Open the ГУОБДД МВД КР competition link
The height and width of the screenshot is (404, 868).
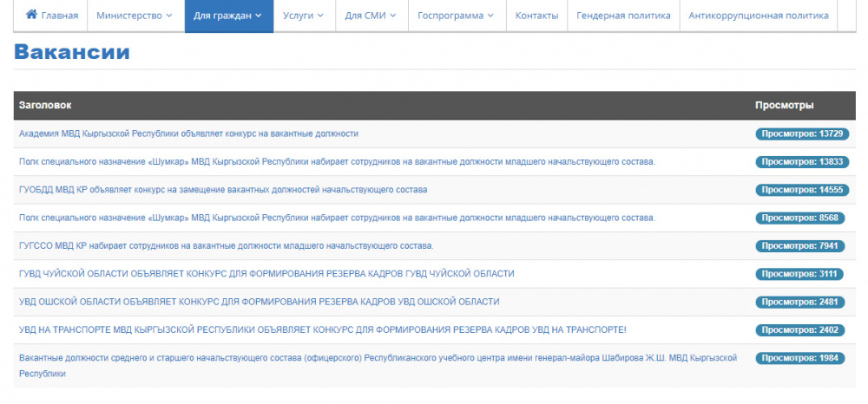223,189
